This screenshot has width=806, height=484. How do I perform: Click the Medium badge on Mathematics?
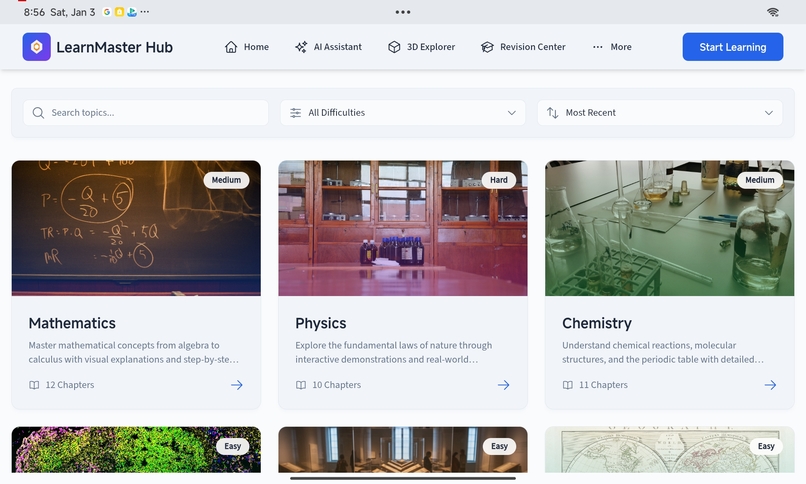(x=226, y=180)
